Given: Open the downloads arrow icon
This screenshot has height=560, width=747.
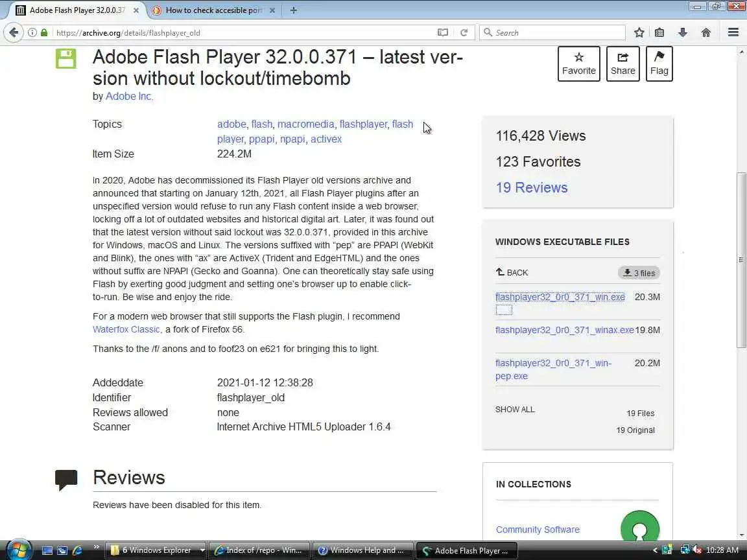Looking at the screenshot, I should tap(683, 32).
